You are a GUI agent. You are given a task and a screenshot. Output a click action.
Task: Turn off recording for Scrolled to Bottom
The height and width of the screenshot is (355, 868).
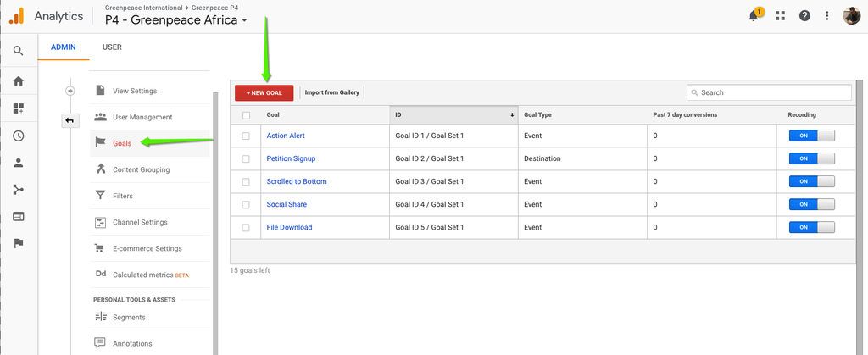[x=811, y=181]
